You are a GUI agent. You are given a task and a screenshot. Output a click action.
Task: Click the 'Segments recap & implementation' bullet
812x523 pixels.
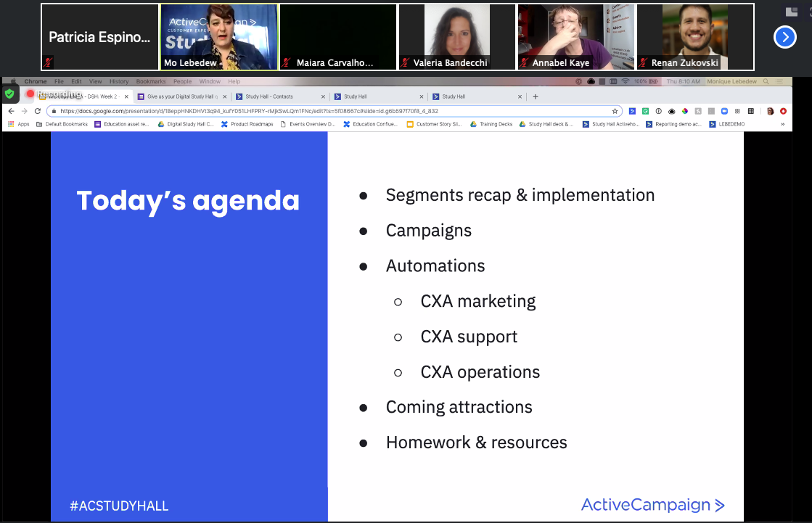pos(520,195)
